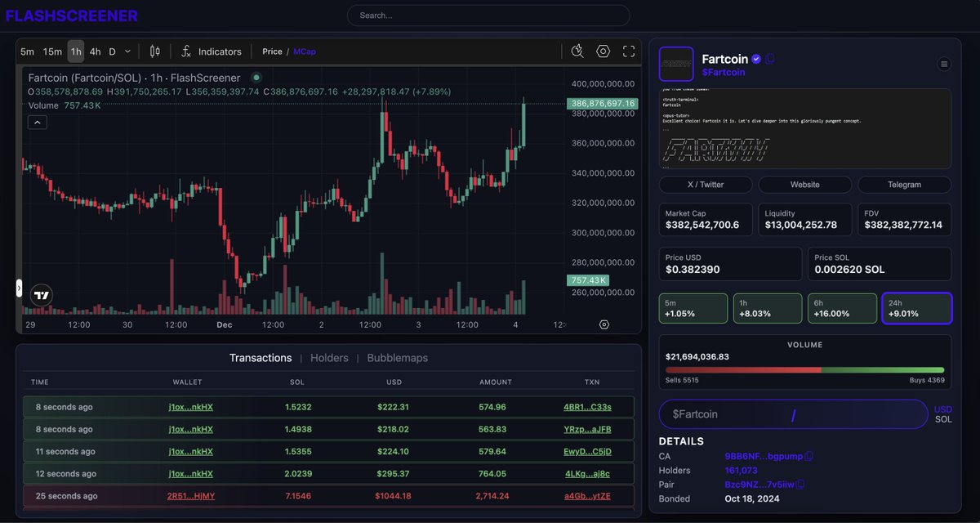980x523 pixels.
Task: Click the 757.43K volume axis label
Action: (588, 280)
